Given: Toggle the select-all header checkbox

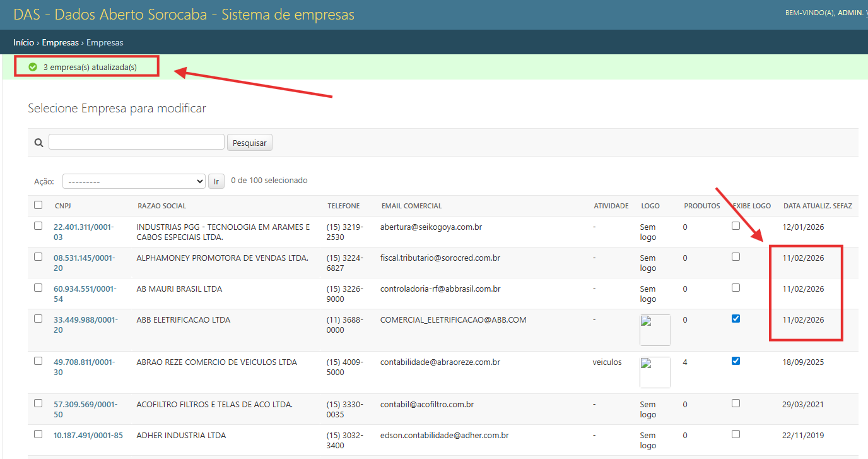Looking at the screenshot, I should click(x=38, y=205).
